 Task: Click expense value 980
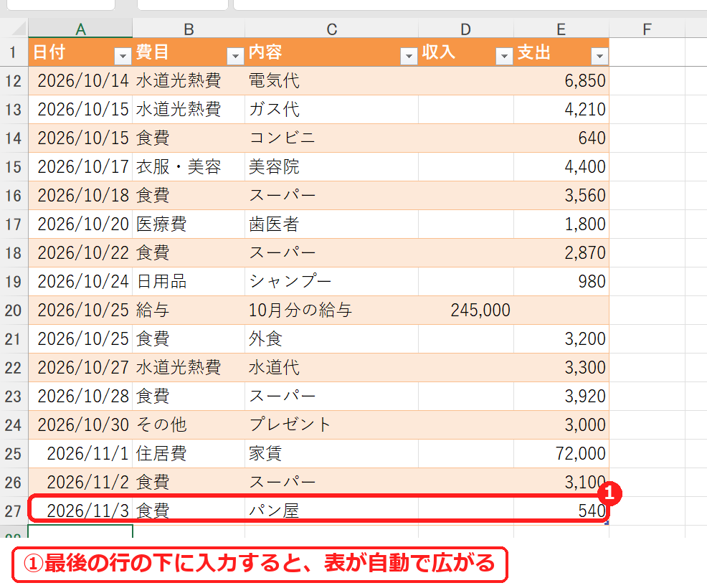tap(561, 281)
